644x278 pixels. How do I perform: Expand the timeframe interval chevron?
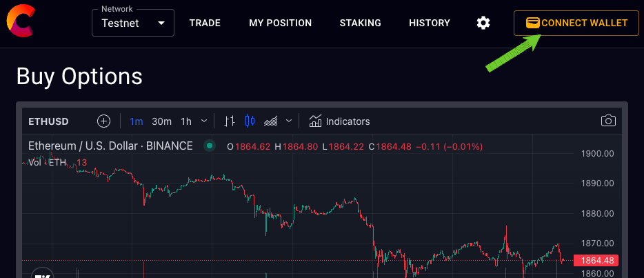(204, 121)
